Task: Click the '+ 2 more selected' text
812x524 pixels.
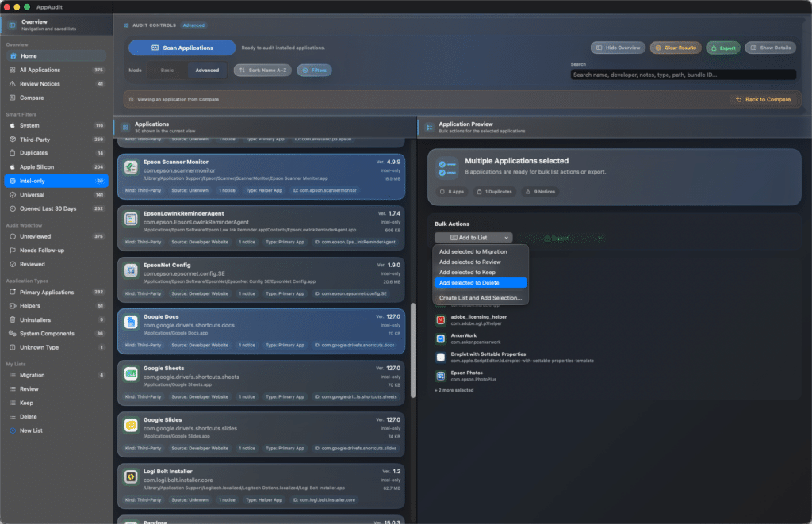Action: click(x=454, y=390)
